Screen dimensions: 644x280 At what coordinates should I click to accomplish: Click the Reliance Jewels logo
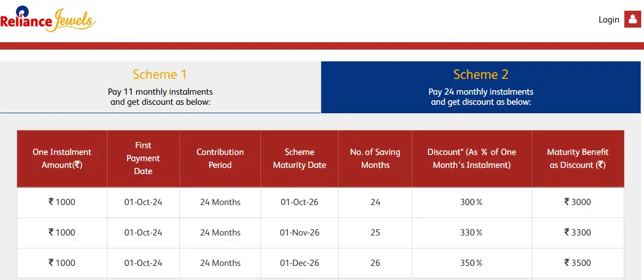(48, 19)
